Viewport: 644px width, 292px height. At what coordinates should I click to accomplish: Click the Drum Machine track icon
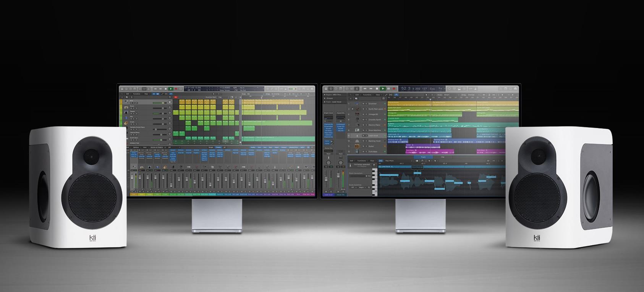[x=357, y=130]
